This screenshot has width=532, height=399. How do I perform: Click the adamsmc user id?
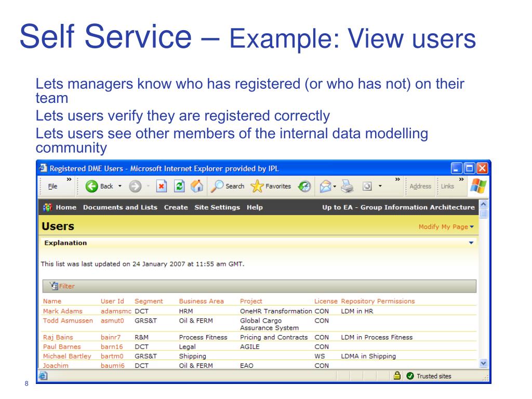pyautogui.click(x=116, y=311)
